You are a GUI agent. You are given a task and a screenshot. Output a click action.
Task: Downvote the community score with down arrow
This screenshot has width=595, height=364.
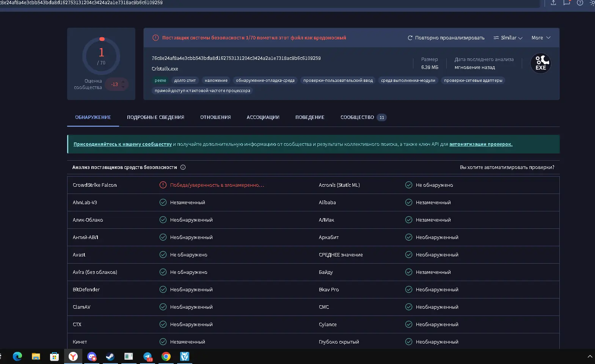click(x=123, y=87)
